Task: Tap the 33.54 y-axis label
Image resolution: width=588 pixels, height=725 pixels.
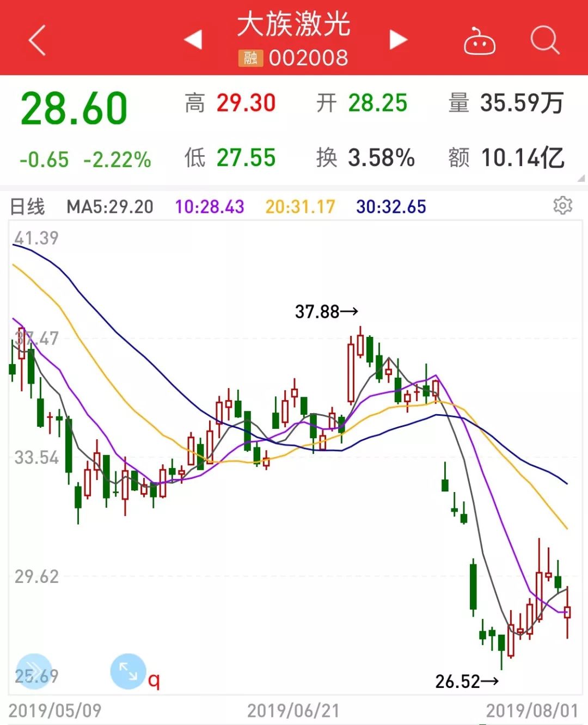Action: (36, 457)
